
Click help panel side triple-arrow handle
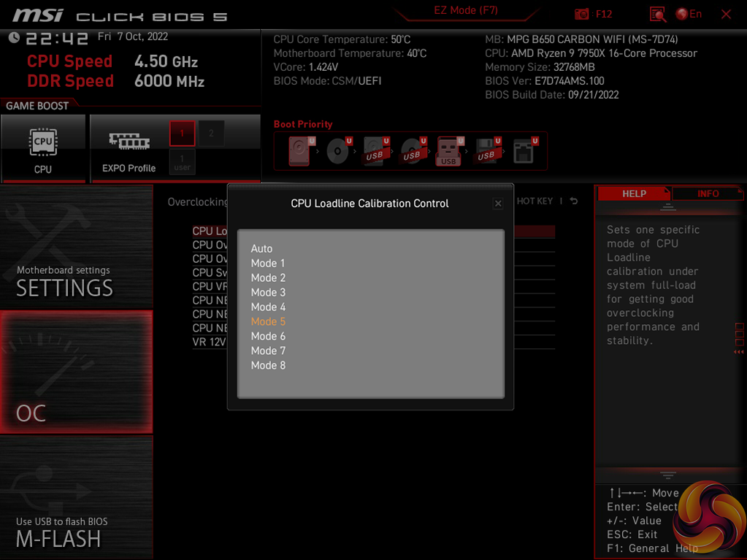(x=738, y=351)
